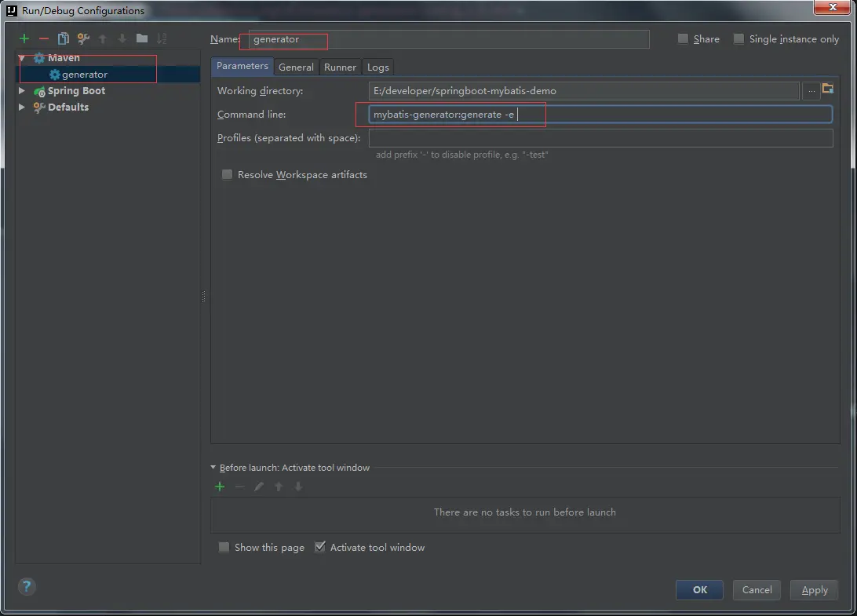Open the Logs tab
This screenshot has height=616, width=857.
click(x=378, y=67)
